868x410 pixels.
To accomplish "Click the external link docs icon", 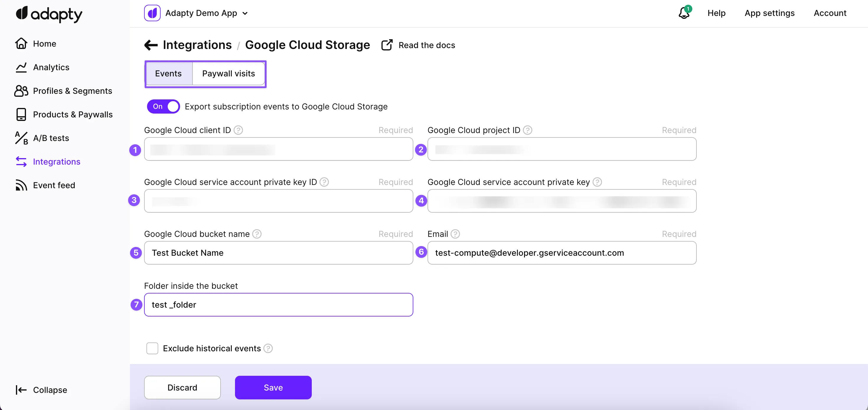I will point(386,45).
